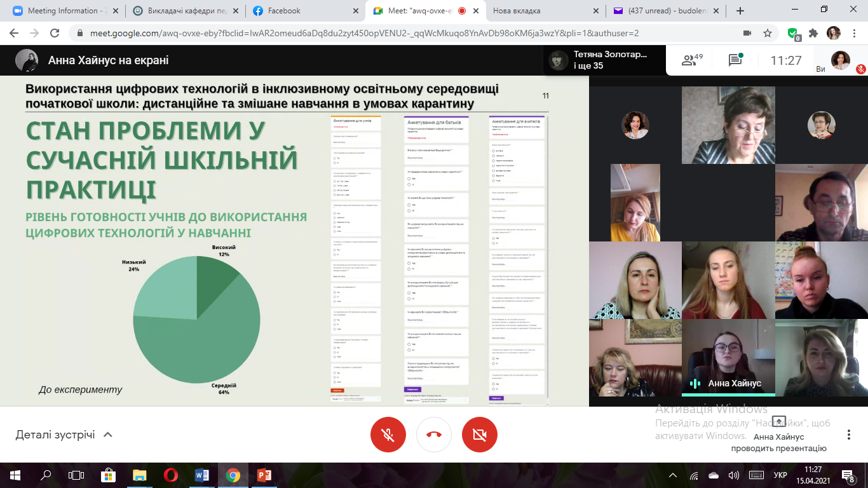Click the system volume speaker icon
Image resolution: width=868 pixels, height=488 pixels.
coord(733,475)
